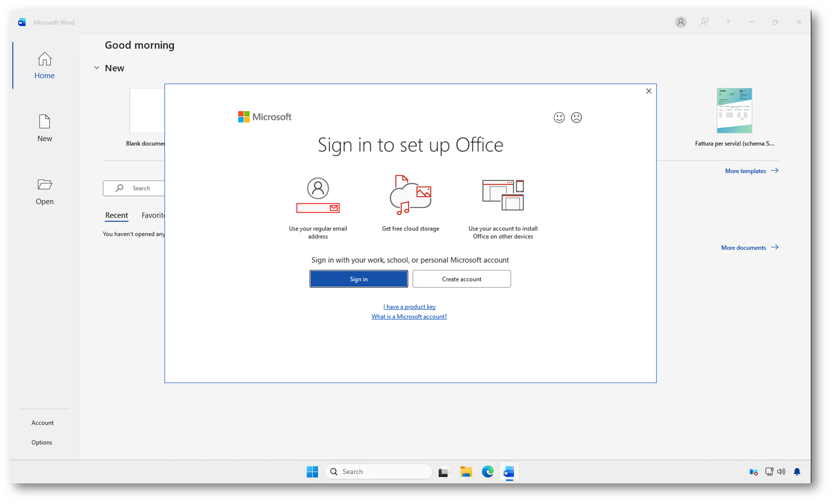Follow the More documents link
832x504 pixels.
[749, 248]
